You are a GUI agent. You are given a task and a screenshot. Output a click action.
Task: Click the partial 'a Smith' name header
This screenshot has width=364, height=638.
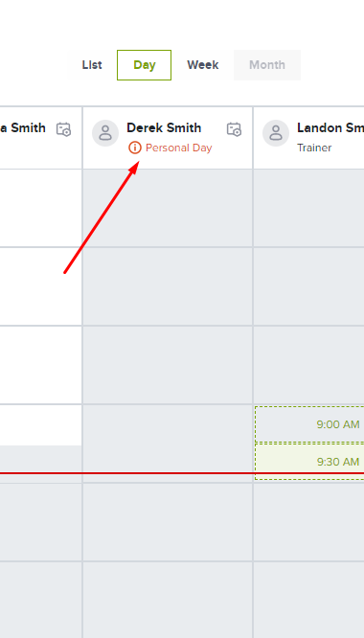tap(23, 127)
